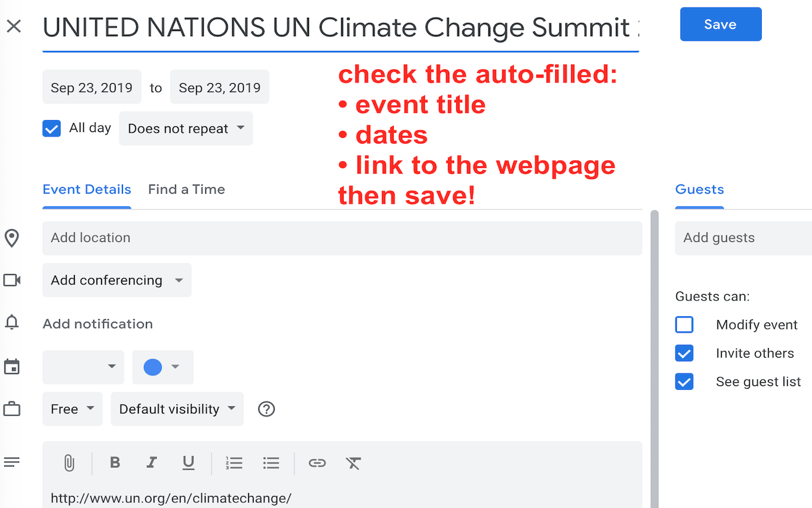Click the remove formatting icon

(353, 463)
